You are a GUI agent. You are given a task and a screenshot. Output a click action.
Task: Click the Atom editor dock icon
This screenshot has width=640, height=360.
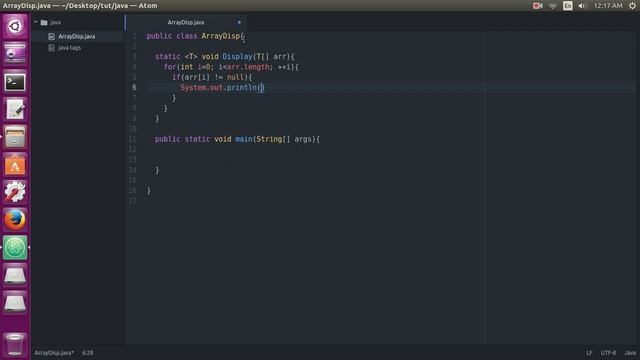15,247
